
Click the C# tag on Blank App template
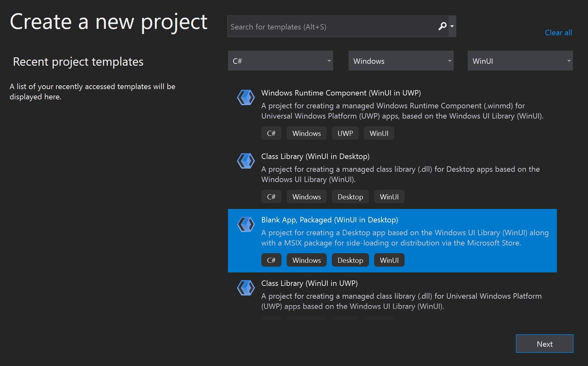click(x=271, y=260)
